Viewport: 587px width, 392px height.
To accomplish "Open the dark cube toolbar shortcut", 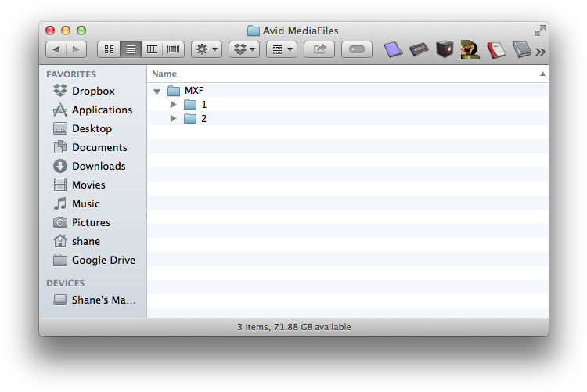I will (x=445, y=49).
